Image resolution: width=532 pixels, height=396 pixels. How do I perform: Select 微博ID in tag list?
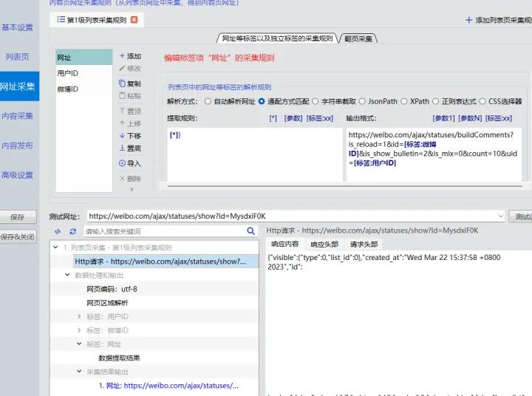coord(83,89)
